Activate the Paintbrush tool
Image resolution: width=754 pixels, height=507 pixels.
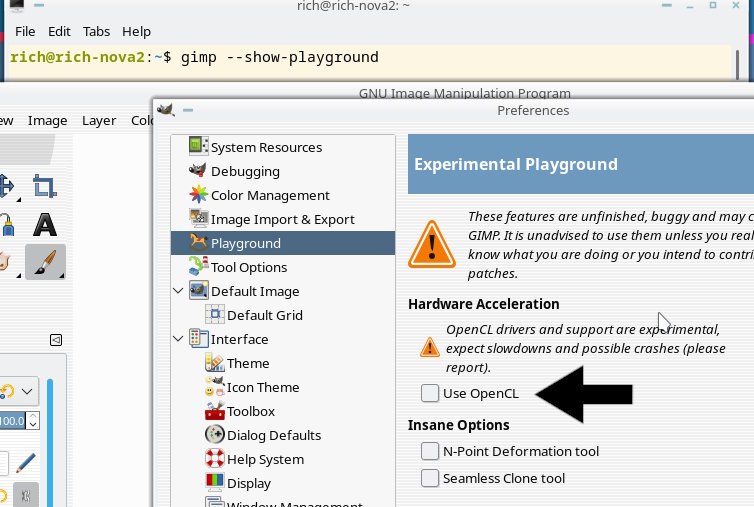tap(44, 262)
